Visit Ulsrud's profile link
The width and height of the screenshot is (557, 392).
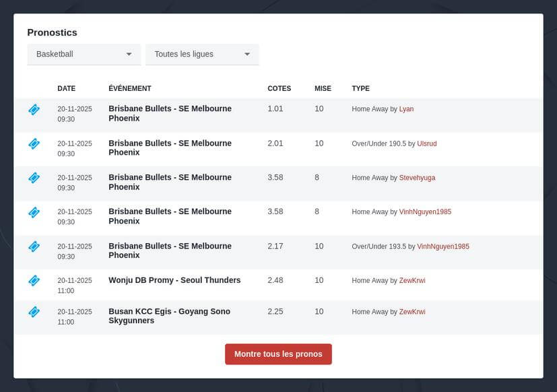point(427,143)
